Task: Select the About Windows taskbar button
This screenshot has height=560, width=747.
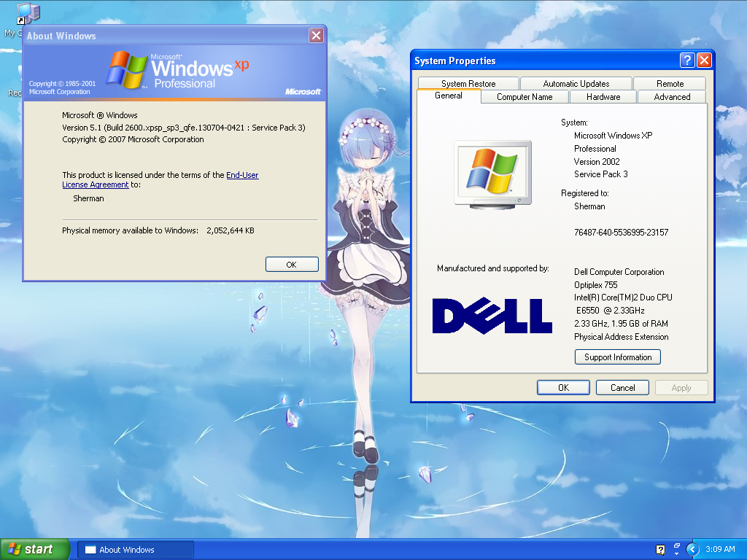Action: tap(135, 550)
